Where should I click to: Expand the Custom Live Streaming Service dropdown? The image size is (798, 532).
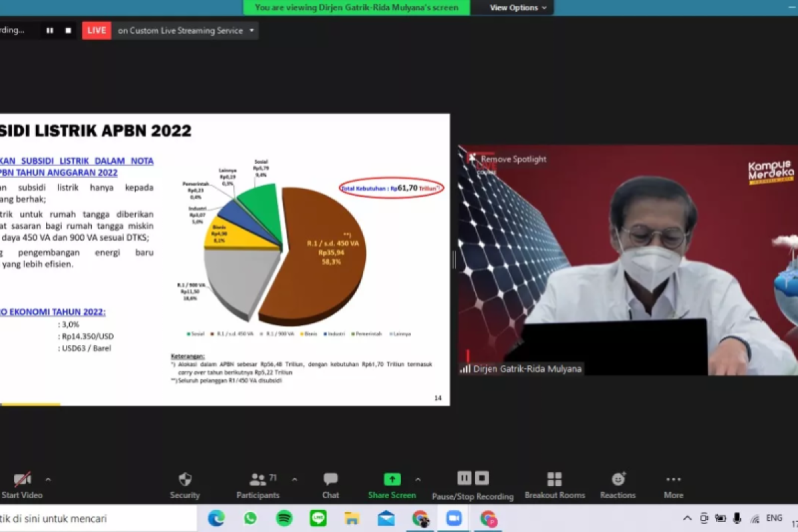point(251,31)
